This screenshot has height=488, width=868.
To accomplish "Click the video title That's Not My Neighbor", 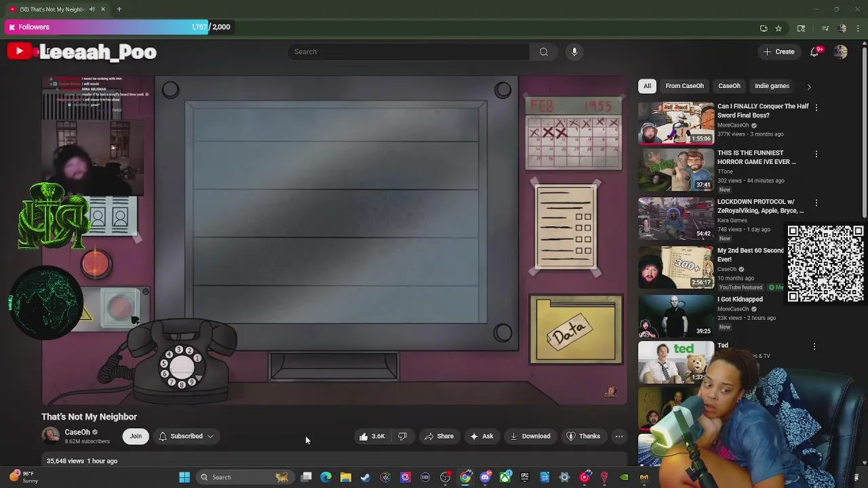I will (x=89, y=417).
